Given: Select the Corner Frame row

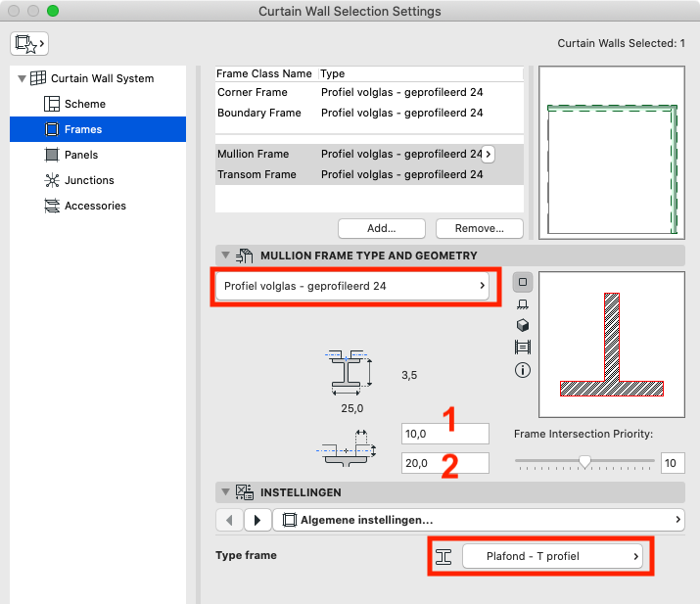Looking at the screenshot, I should [x=369, y=92].
